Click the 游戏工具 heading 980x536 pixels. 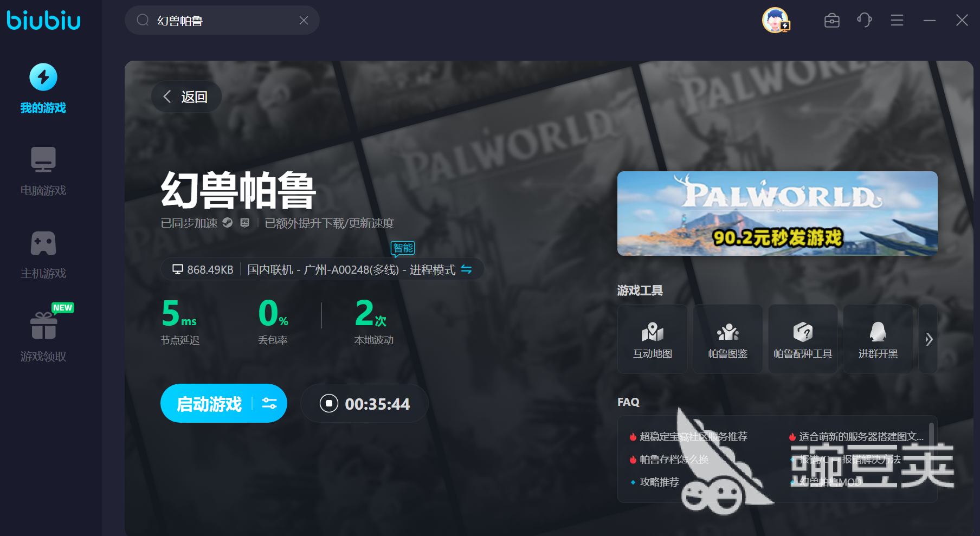(640, 290)
